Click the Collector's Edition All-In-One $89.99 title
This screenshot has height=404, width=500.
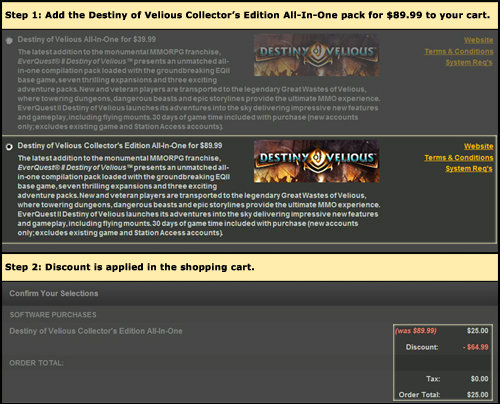[x=120, y=146]
